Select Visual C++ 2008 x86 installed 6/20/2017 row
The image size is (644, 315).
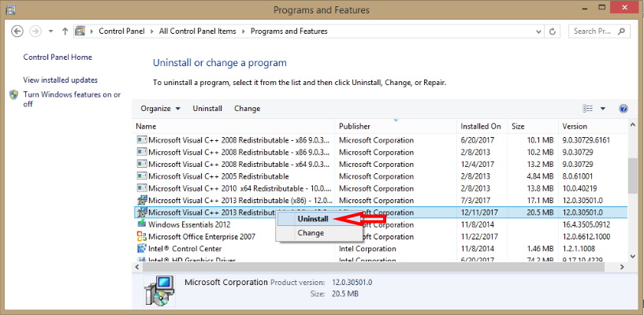tap(380, 140)
